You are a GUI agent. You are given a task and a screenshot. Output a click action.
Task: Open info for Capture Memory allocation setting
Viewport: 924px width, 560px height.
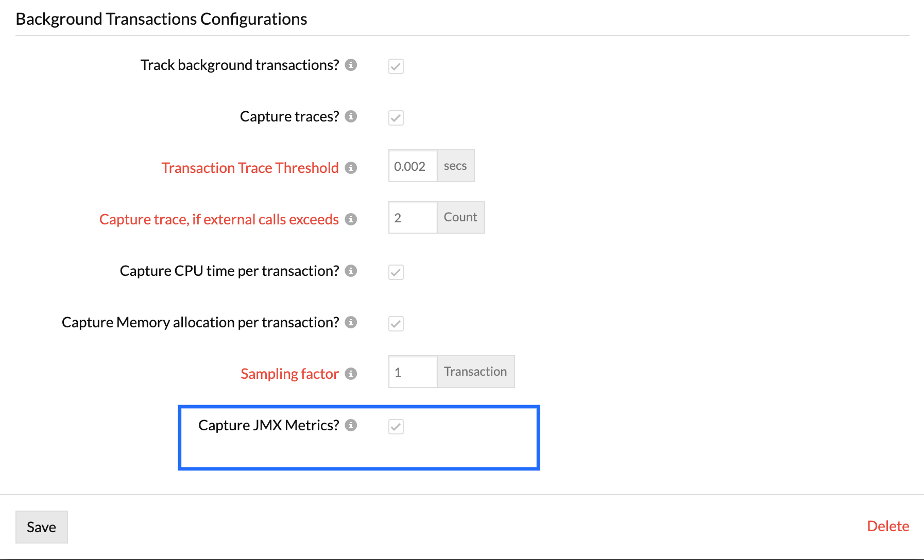click(351, 323)
